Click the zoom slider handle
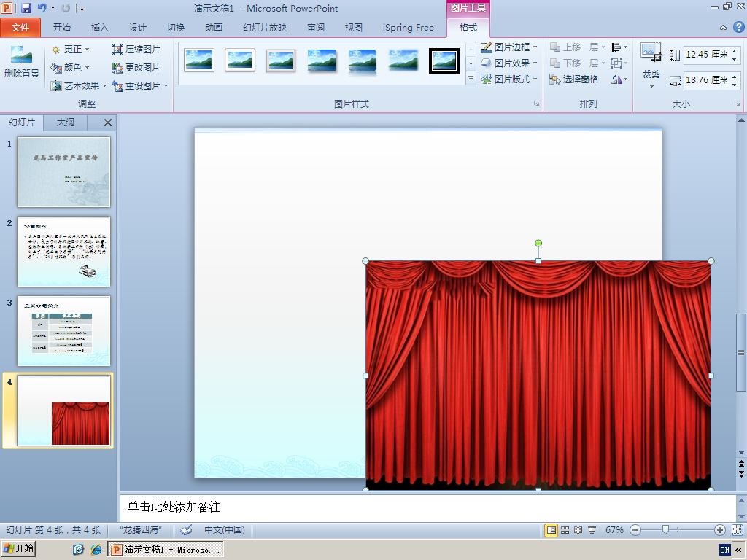The image size is (747, 560). (665, 529)
